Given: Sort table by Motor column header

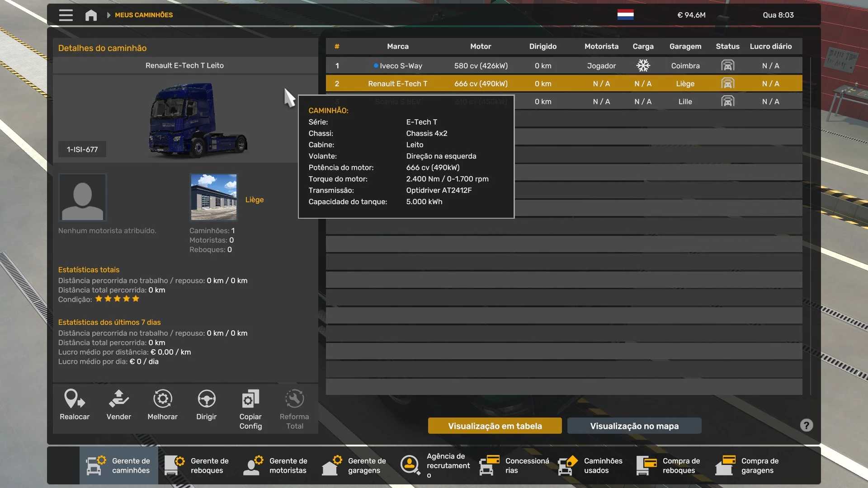Looking at the screenshot, I should pyautogui.click(x=480, y=46).
